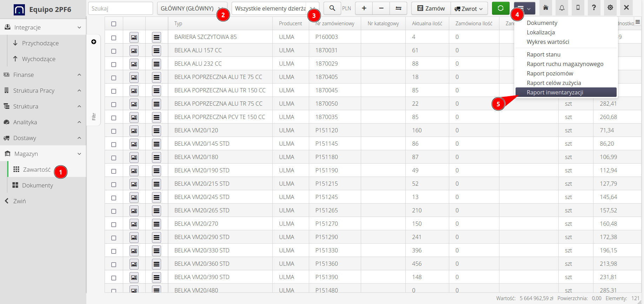Select Raport celów zużycia menu entry
Image resolution: width=644 pixels, height=304 pixels.
(x=566, y=83)
